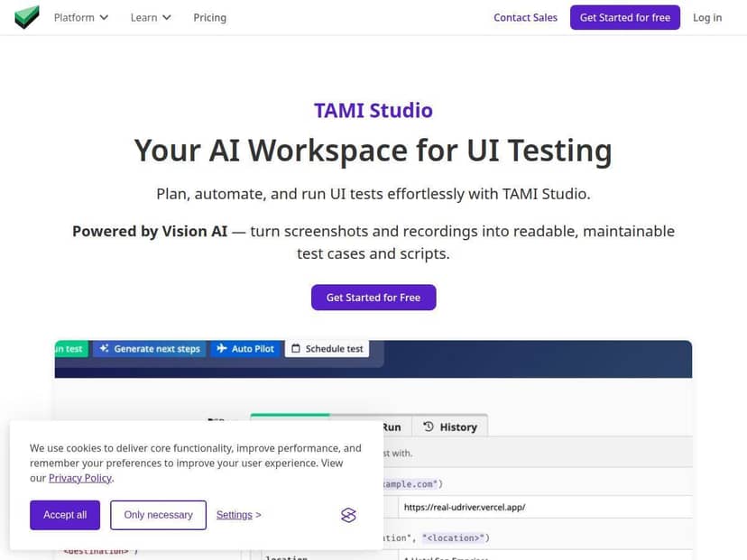This screenshot has width=747, height=560.
Task: Switch to the History tab
Action: coord(450,427)
